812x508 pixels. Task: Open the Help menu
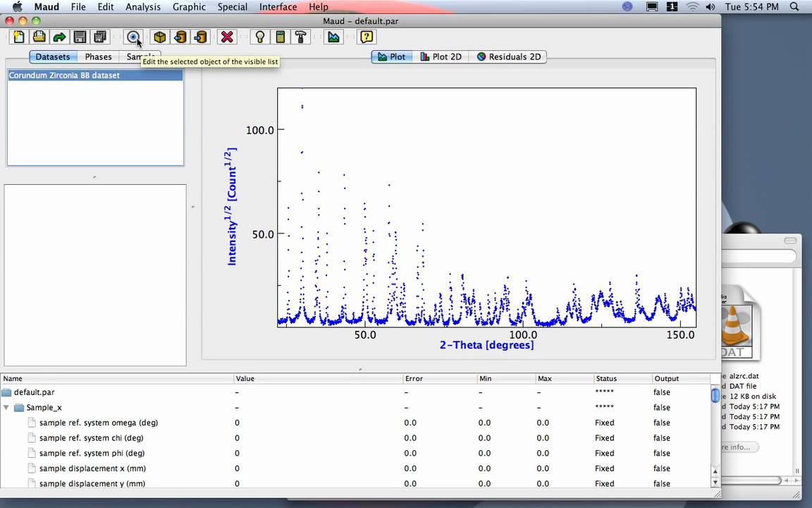pyautogui.click(x=319, y=7)
